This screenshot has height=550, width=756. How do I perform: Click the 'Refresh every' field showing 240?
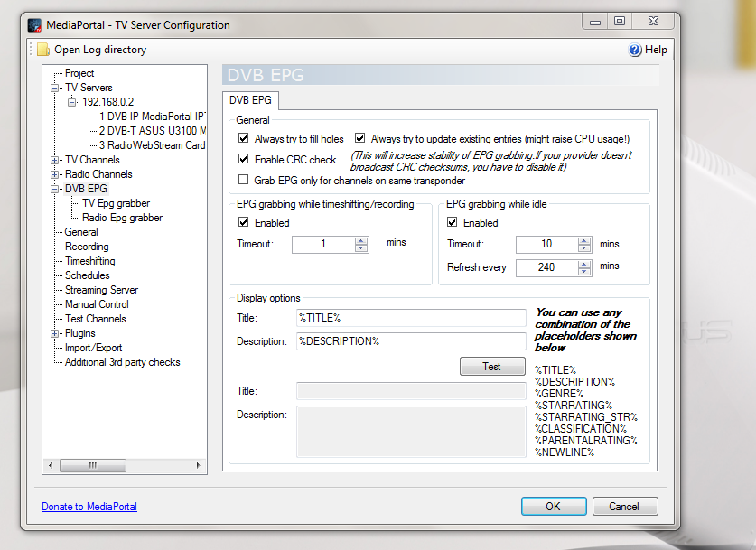(546, 267)
